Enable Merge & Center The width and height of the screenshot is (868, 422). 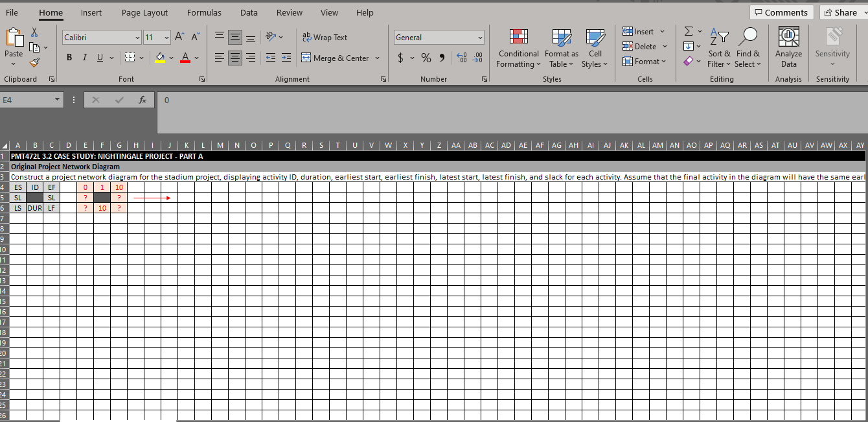(337, 58)
